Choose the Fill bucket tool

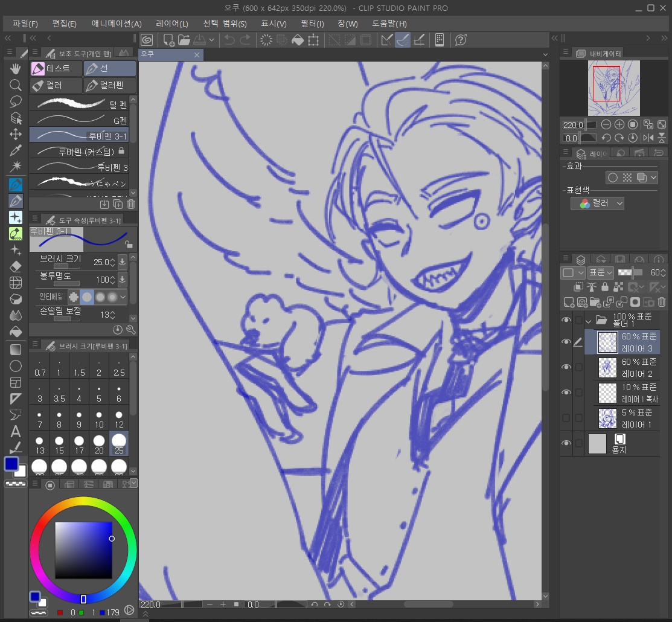[x=16, y=332]
